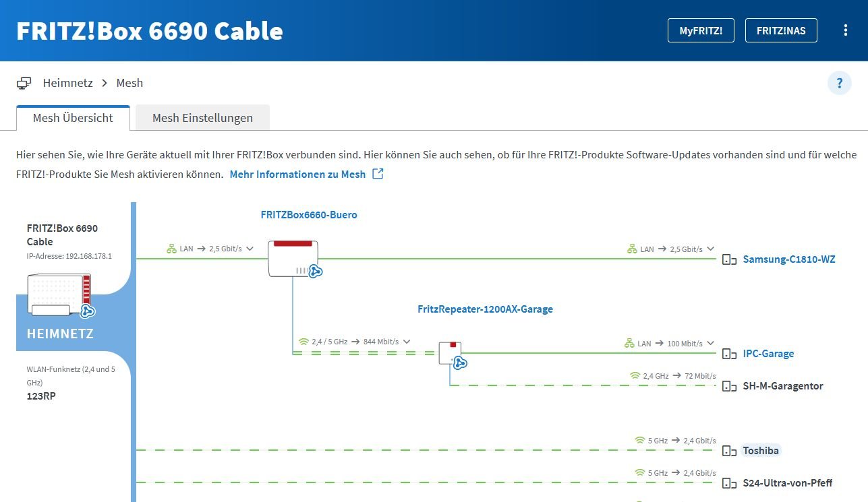Click the FRITZ!Box 6690 Cable device image
The image size is (868, 502).
coord(59,294)
